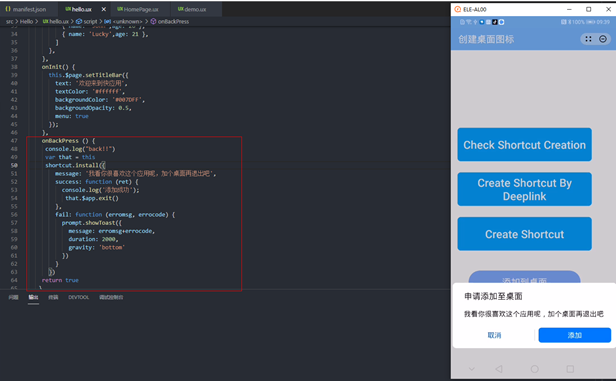Switch to the HomePage.ux tab
This screenshot has width=616, height=381.
[138, 9]
